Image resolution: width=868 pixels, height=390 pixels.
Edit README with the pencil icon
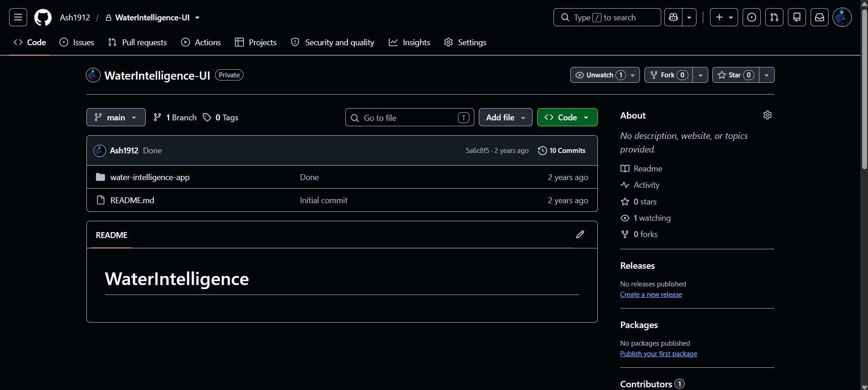click(580, 234)
